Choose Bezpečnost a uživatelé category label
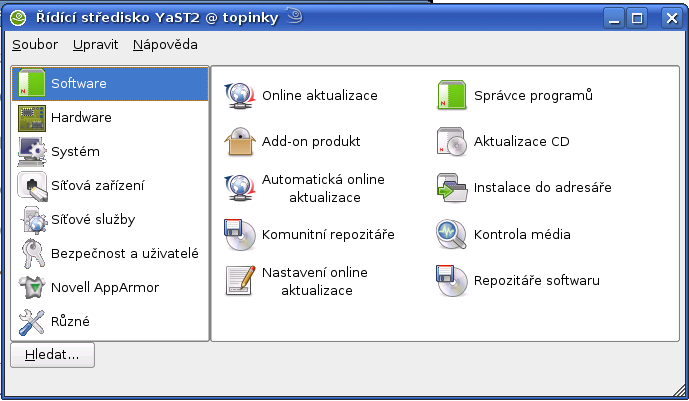Screen dimensions: 689x401 [125, 253]
